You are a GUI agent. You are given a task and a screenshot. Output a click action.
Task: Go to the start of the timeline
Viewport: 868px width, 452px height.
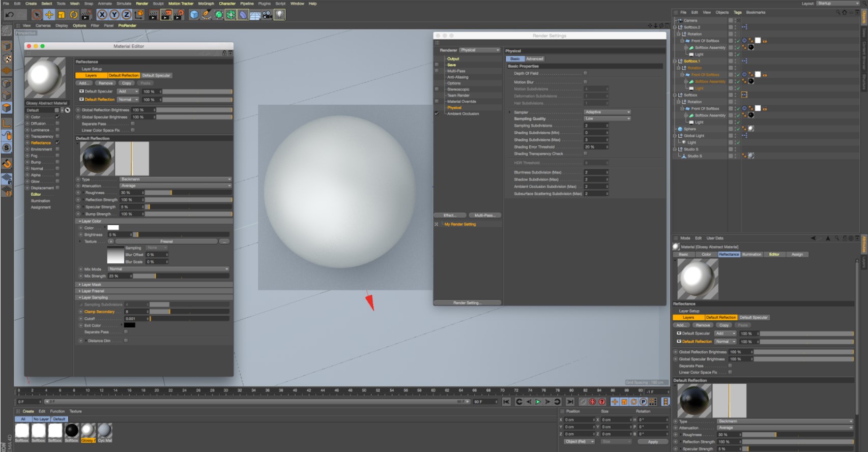tap(506, 402)
